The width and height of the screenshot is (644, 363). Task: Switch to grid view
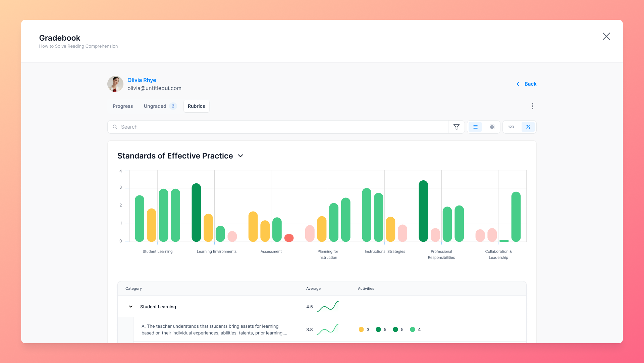(x=492, y=127)
